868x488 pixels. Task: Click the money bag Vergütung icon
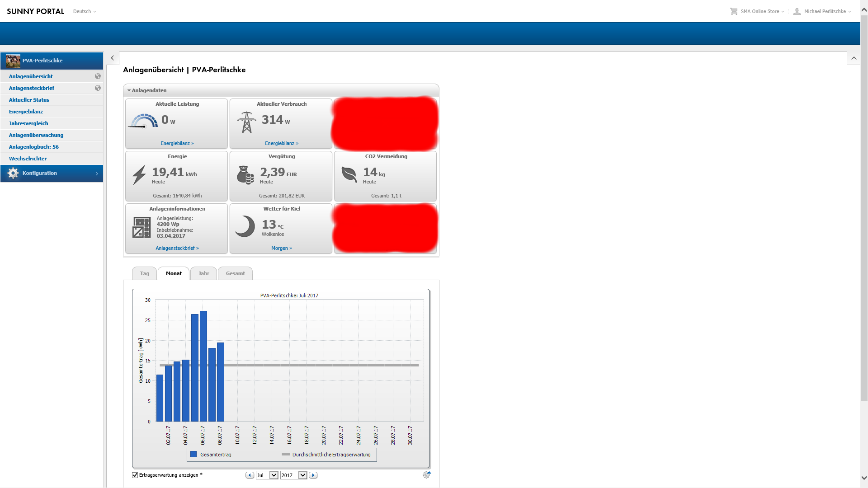point(245,175)
